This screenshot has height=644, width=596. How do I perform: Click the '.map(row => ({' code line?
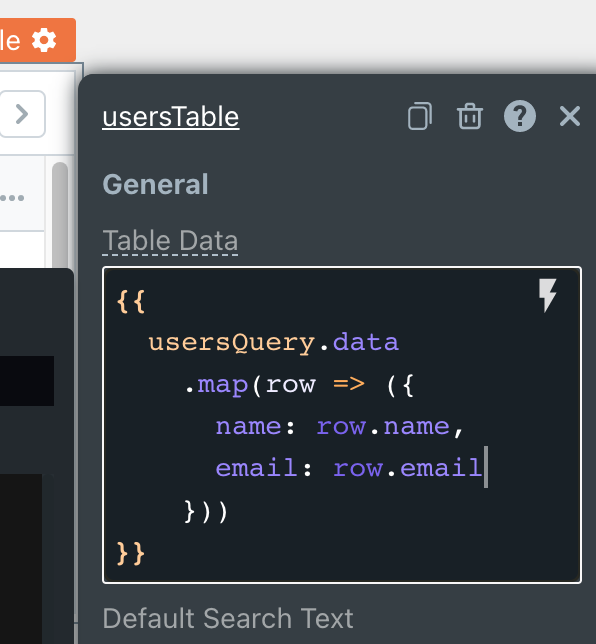tap(299, 385)
